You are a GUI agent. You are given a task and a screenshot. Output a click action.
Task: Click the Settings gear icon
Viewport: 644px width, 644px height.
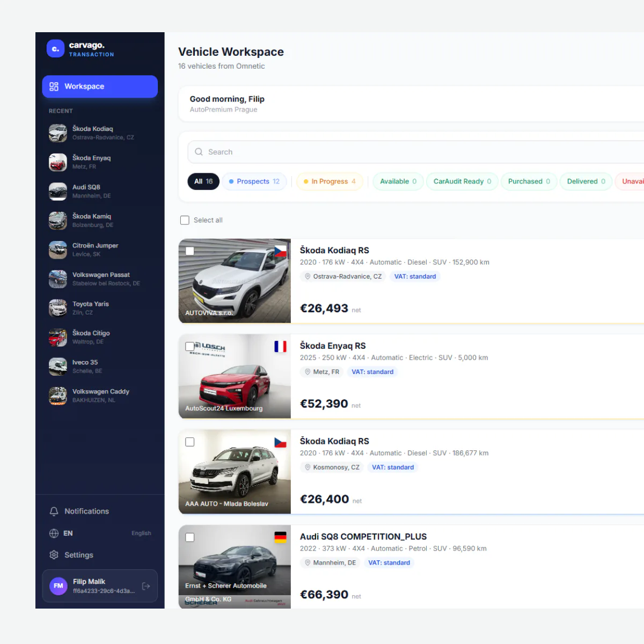(x=54, y=555)
